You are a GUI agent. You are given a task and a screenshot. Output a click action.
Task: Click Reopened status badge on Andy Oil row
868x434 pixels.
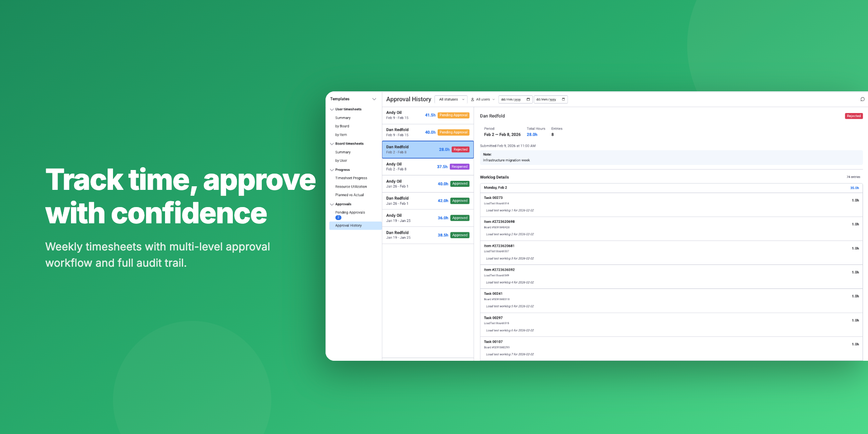[x=459, y=167]
